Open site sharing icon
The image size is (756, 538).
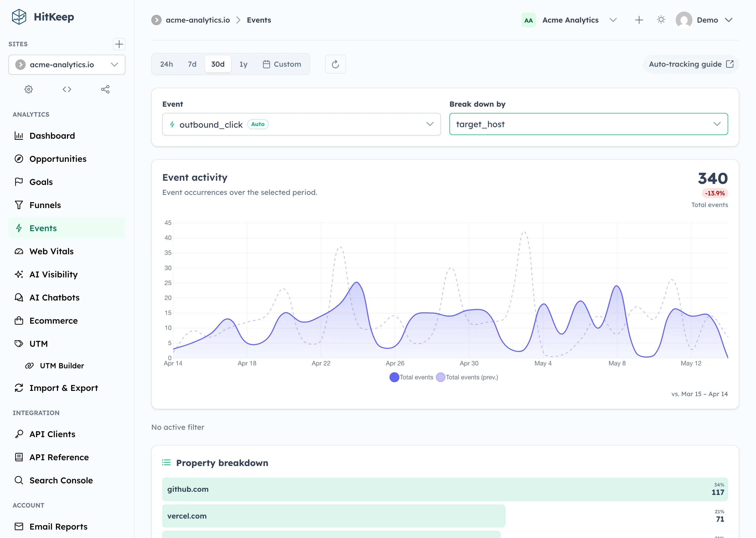coord(105,89)
